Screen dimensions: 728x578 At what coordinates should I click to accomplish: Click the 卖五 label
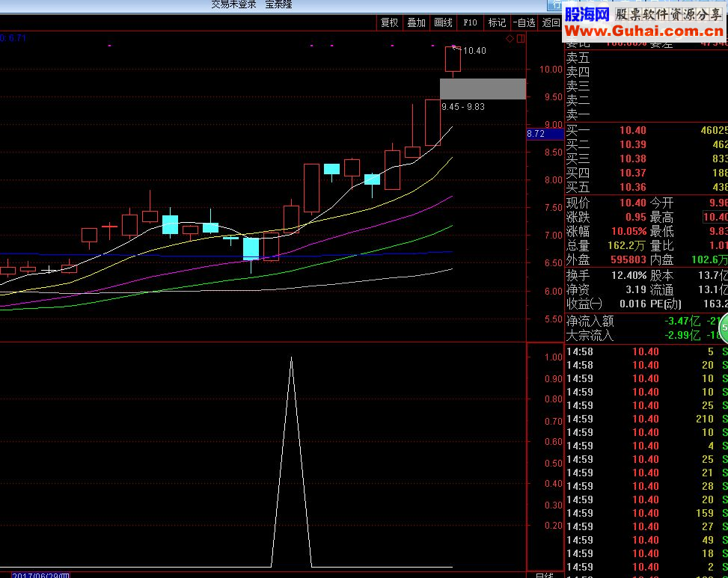[578, 58]
